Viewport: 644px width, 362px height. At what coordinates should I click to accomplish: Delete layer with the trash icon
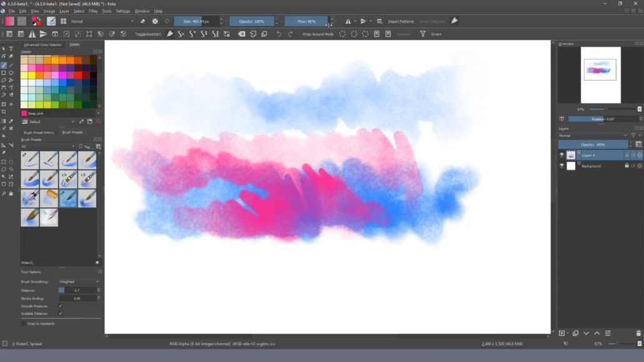[638, 333]
